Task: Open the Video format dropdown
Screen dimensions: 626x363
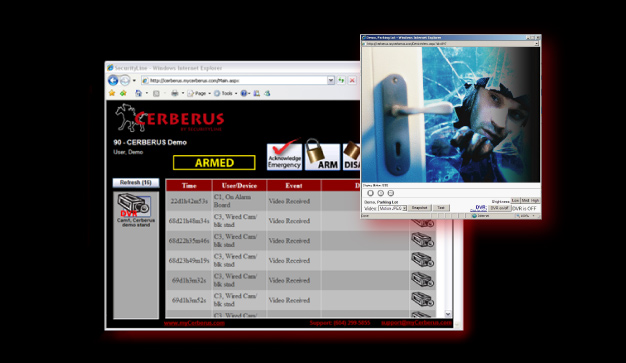Action: [x=392, y=208]
